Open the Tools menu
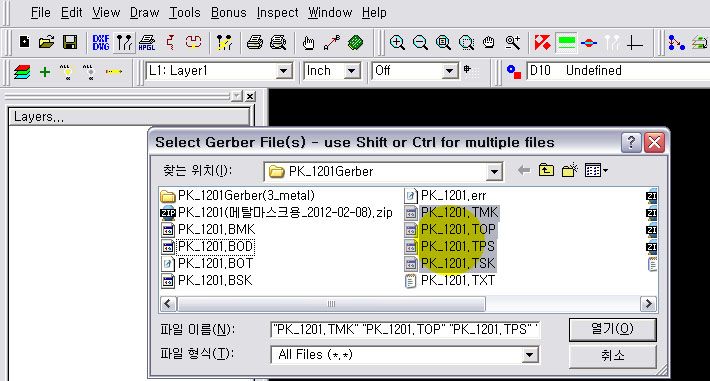This screenshot has width=710, height=381. [x=185, y=13]
